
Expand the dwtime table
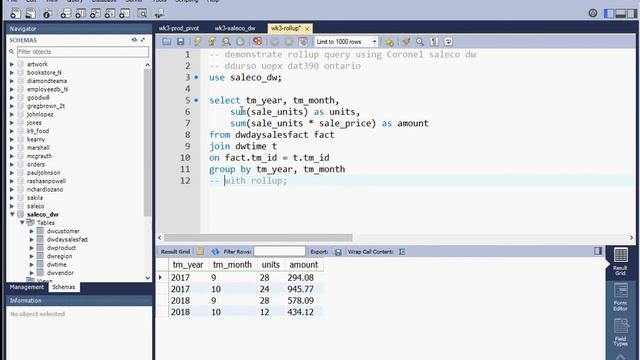31,264
